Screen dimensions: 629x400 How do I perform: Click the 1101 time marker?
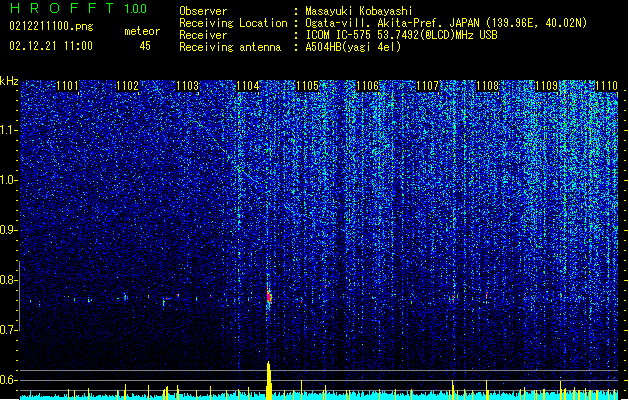coord(67,86)
